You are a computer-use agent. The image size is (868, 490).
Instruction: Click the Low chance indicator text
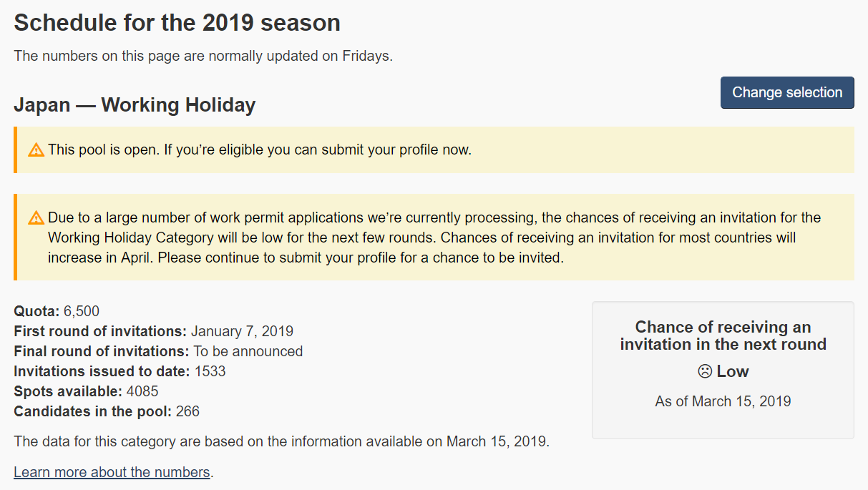733,372
